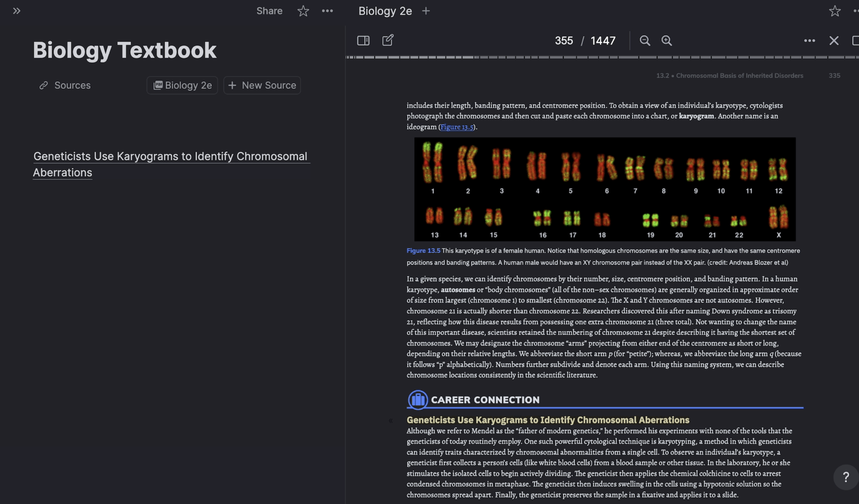The image size is (859, 504).
Task: Open the PDF thumbnail panel icon
Action: click(363, 40)
